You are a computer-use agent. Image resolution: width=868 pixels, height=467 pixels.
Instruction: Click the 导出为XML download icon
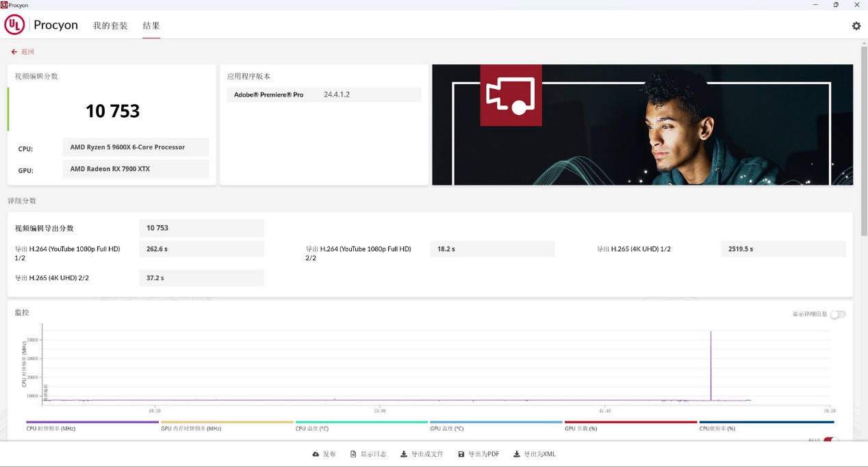pos(516,454)
